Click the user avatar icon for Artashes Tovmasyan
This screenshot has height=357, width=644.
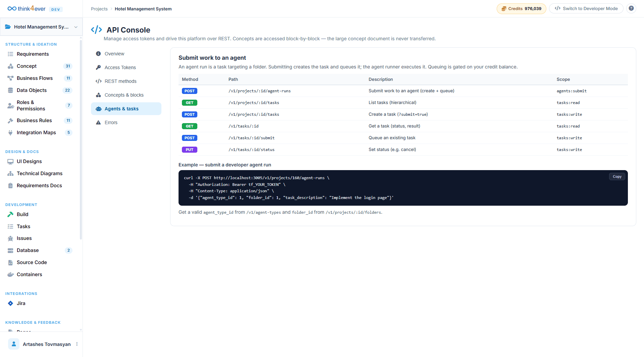[x=14, y=344]
